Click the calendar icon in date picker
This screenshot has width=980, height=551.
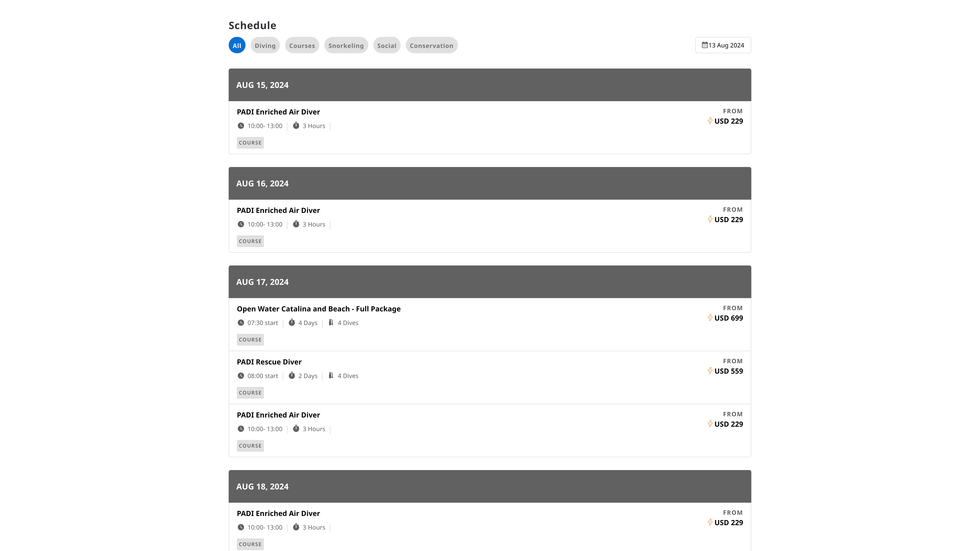705,45
